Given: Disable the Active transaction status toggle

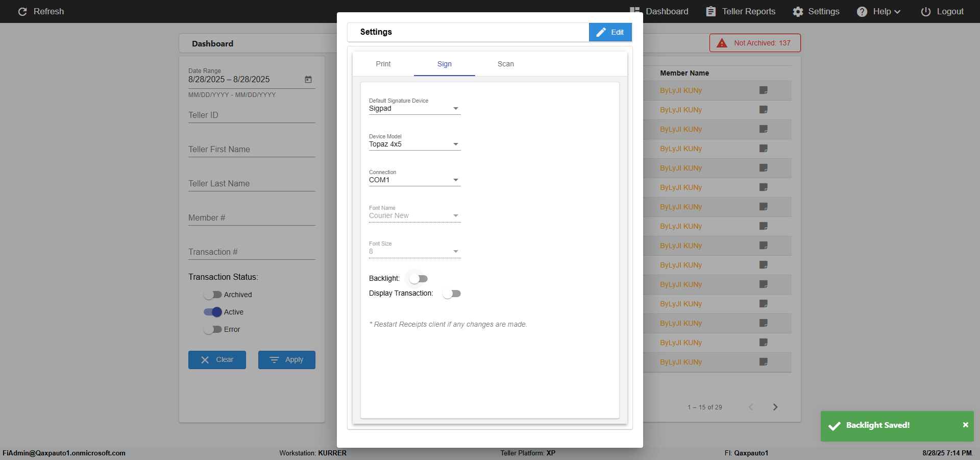Looking at the screenshot, I should click(212, 312).
